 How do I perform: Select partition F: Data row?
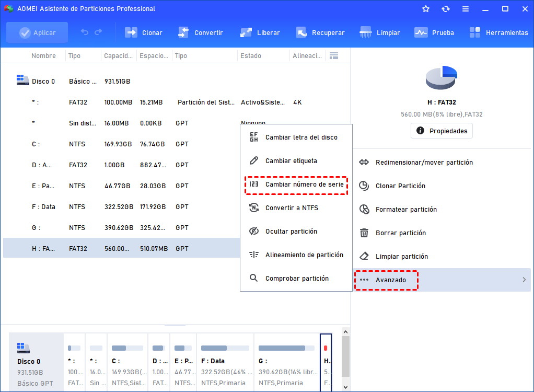pos(122,207)
